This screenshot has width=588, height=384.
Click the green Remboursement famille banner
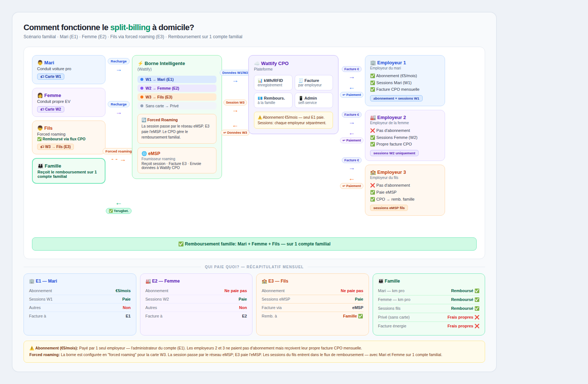point(254,244)
